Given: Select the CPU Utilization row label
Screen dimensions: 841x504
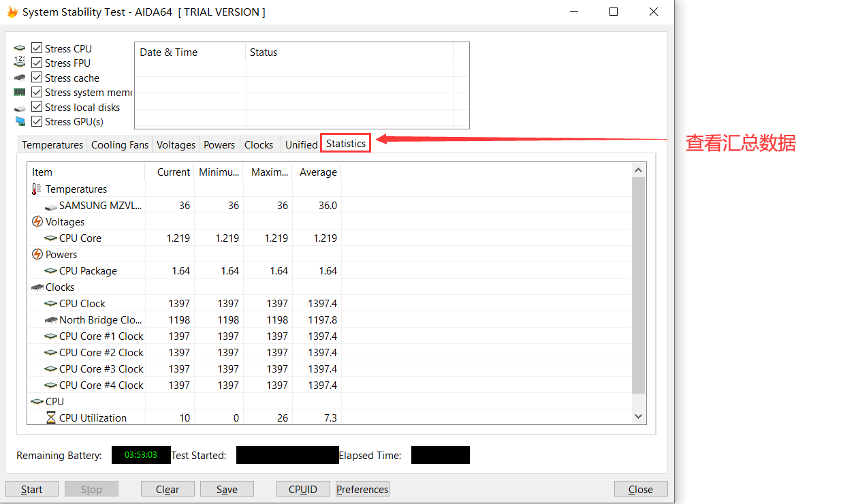Looking at the screenshot, I should pos(93,418).
